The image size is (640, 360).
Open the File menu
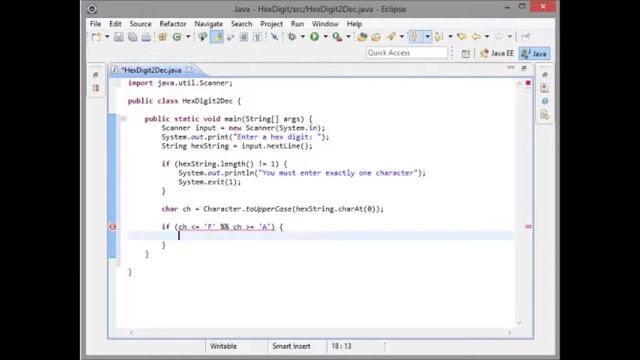(x=96, y=24)
